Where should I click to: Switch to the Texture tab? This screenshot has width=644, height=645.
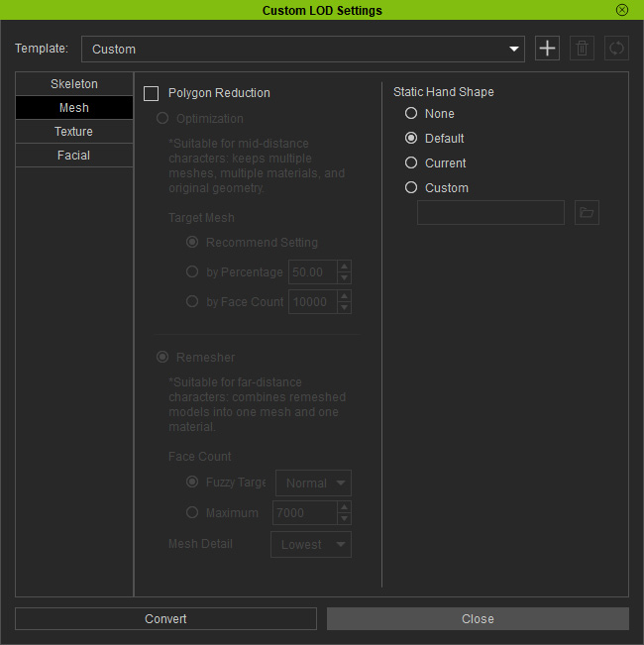[74, 132]
